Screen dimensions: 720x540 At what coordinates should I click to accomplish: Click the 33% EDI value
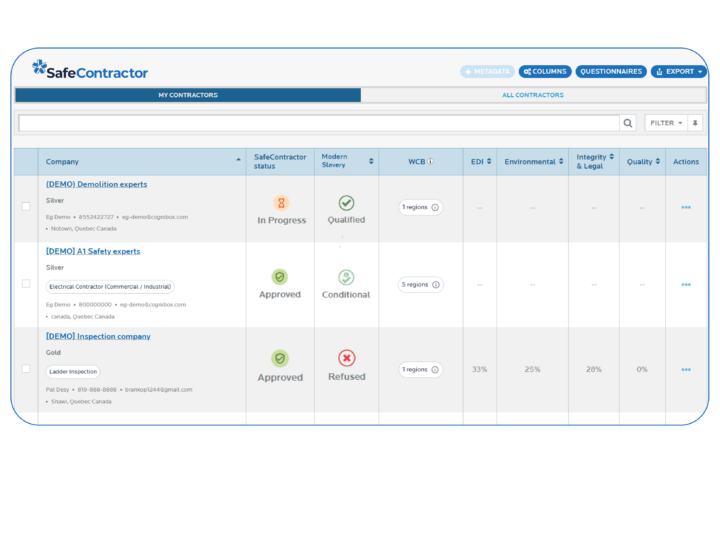click(479, 369)
